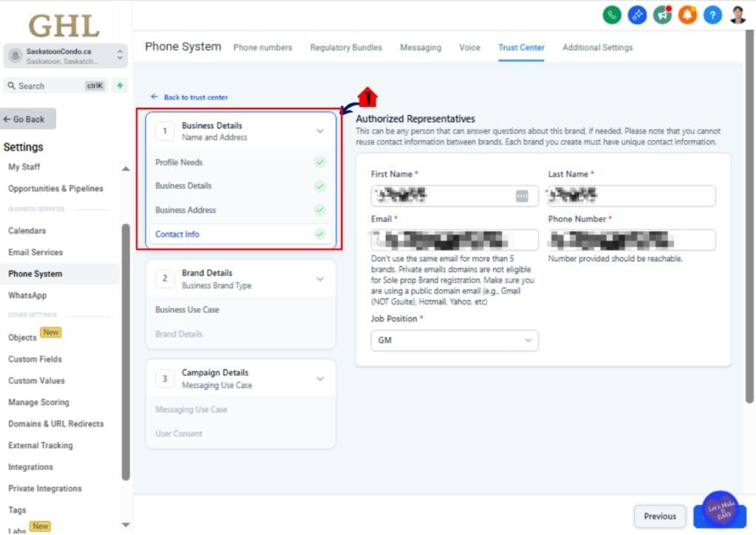The image size is (756, 535).
Task: Open the SaskatoonCondo.ca account switcher
Action: pos(65,56)
